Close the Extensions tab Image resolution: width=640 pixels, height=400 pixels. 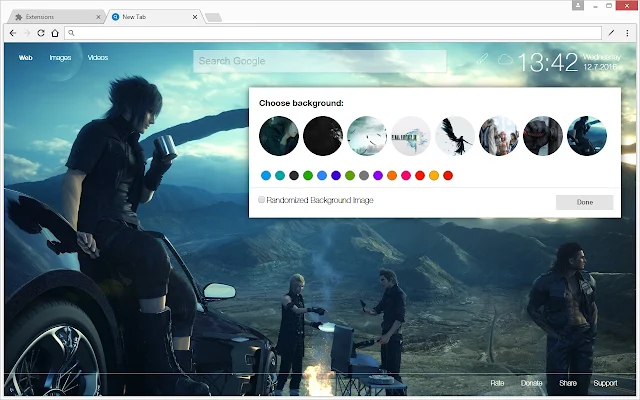point(98,17)
